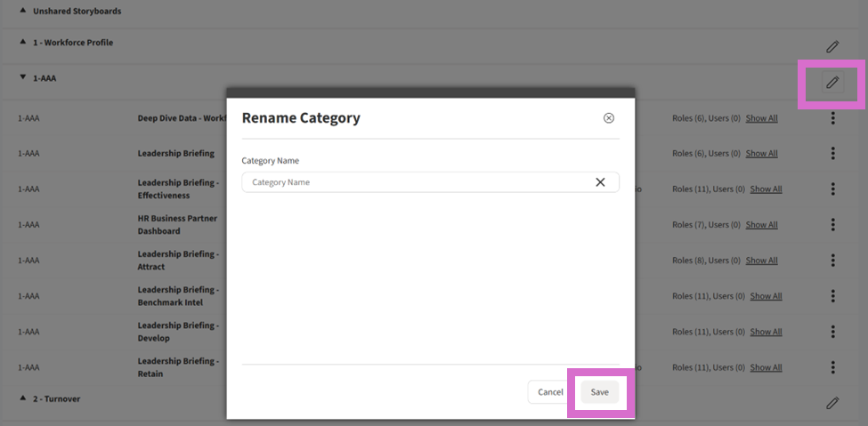Open three-dot menu for Leadership Briefing - Retain
The image size is (868, 426).
point(832,367)
